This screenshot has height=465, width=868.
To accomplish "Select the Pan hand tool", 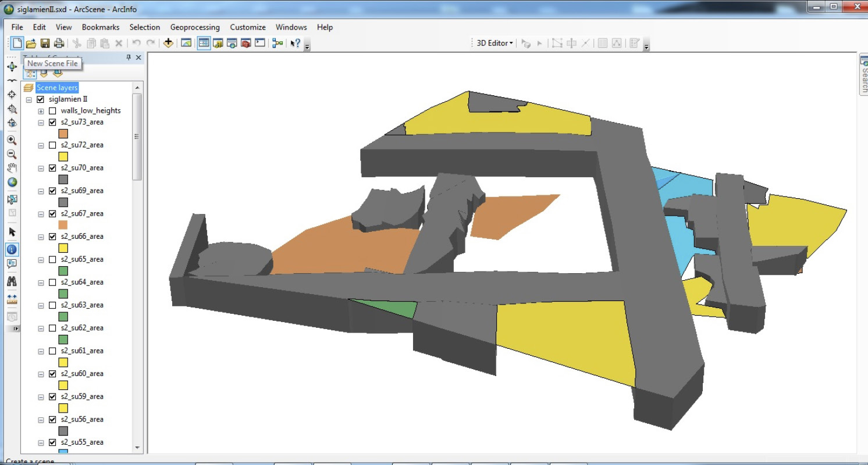I will point(12,168).
